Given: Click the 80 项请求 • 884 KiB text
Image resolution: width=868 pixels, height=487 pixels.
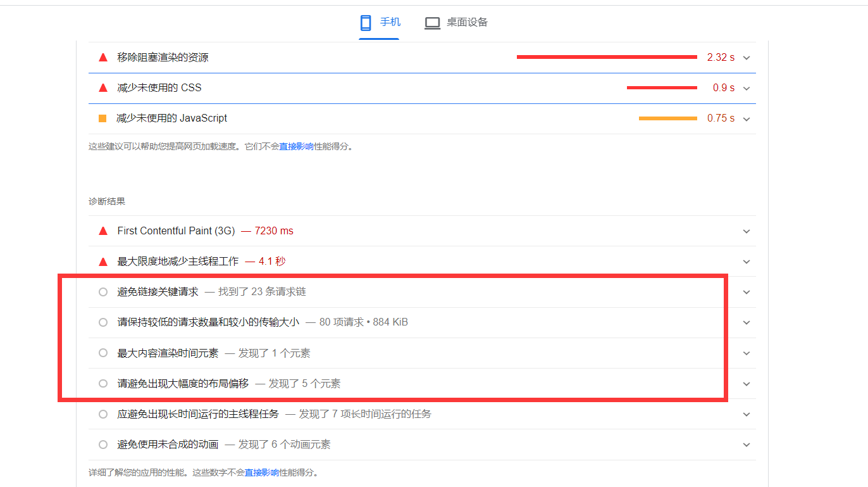Looking at the screenshot, I should coord(364,322).
